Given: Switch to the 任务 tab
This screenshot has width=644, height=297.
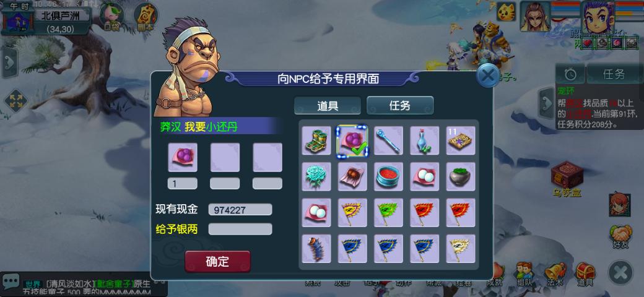Looking at the screenshot, I should 400,105.
